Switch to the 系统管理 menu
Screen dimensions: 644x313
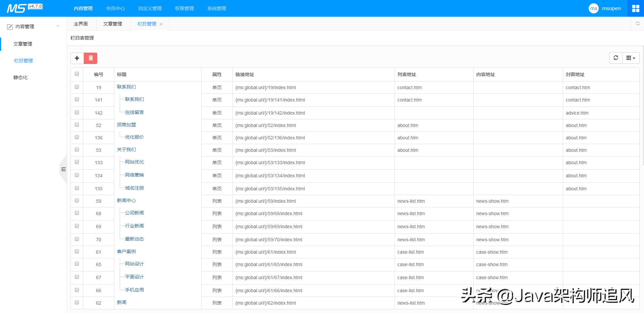coord(216,8)
